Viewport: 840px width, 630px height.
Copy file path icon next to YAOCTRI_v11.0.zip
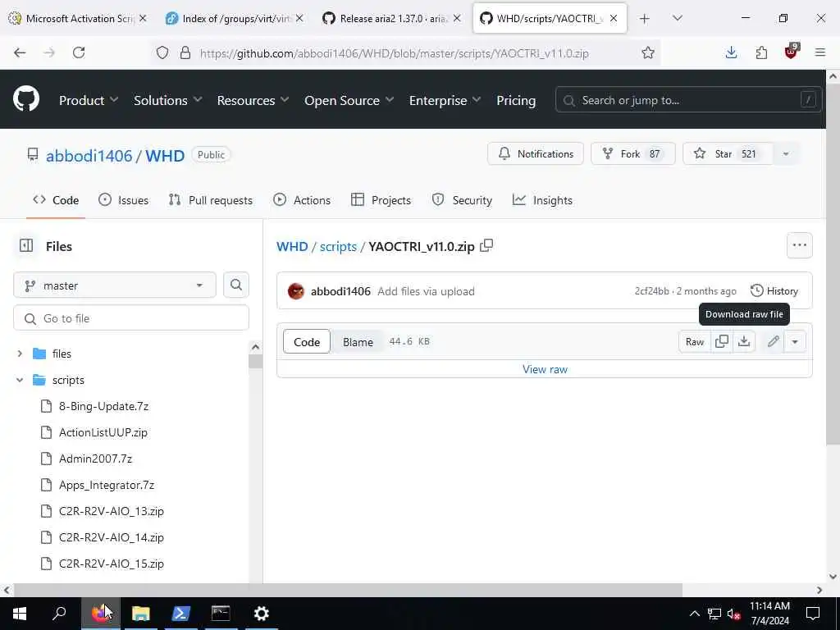(x=486, y=246)
